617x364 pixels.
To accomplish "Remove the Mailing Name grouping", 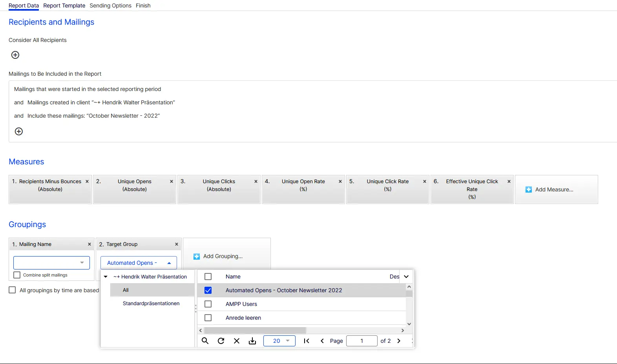I will pos(89,244).
